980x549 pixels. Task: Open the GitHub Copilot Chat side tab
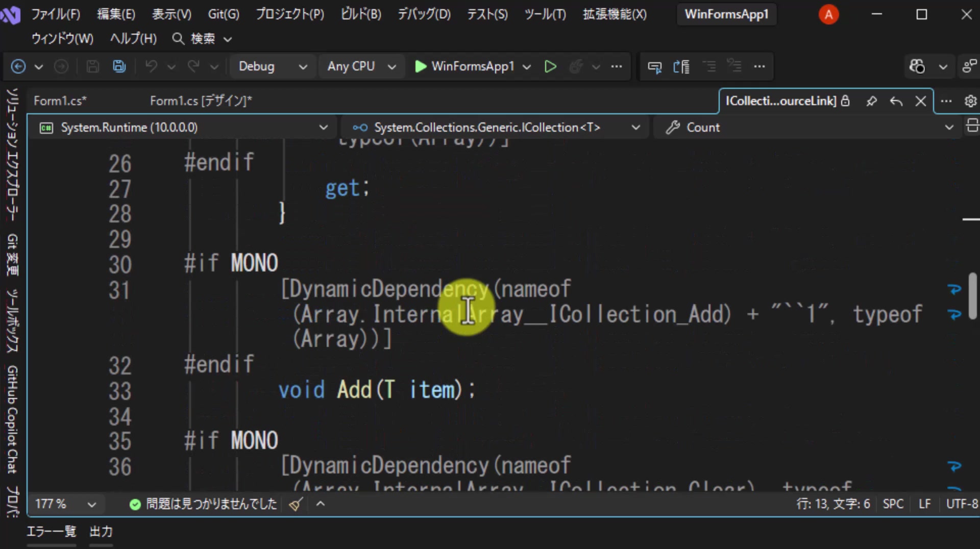(12, 419)
